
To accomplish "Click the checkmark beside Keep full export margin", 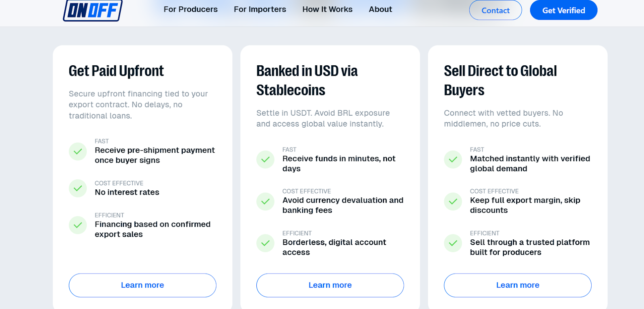I will [453, 201].
